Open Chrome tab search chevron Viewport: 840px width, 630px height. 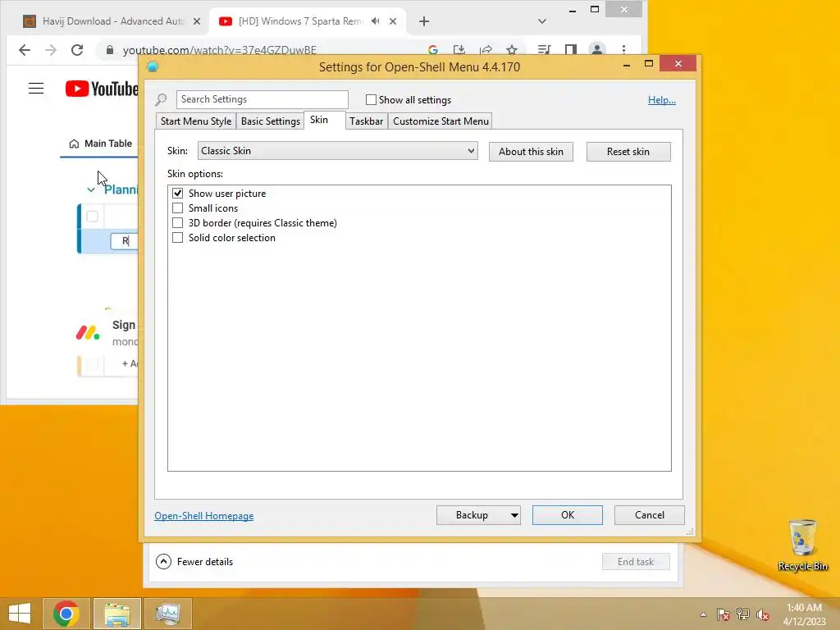tap(541, 21)
